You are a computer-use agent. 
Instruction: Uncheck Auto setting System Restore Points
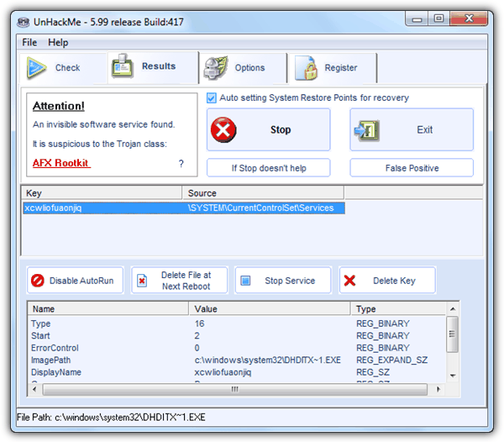click(211, 97)
